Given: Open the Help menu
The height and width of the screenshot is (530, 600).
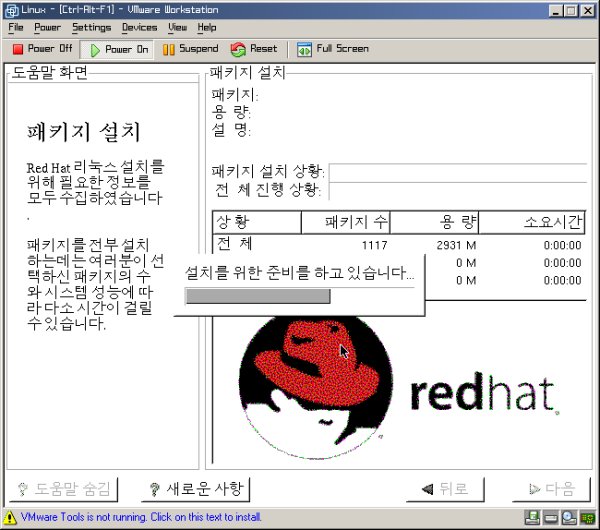Looking at the screenshot, I should click(207, 28).
